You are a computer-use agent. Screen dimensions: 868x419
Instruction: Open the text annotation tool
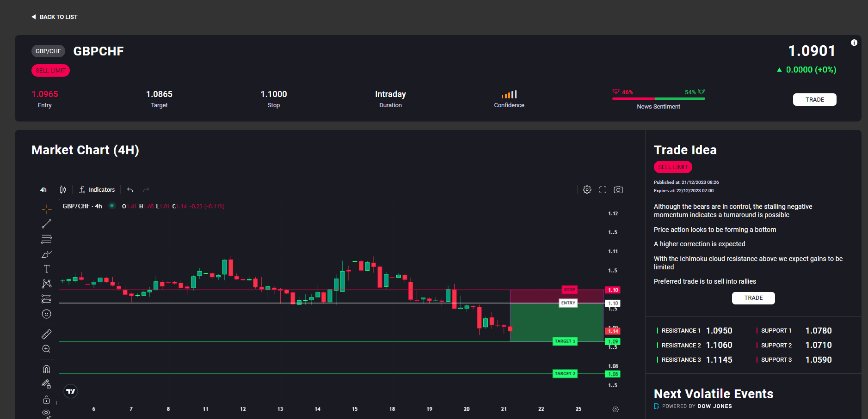click(x=46, y=268)
